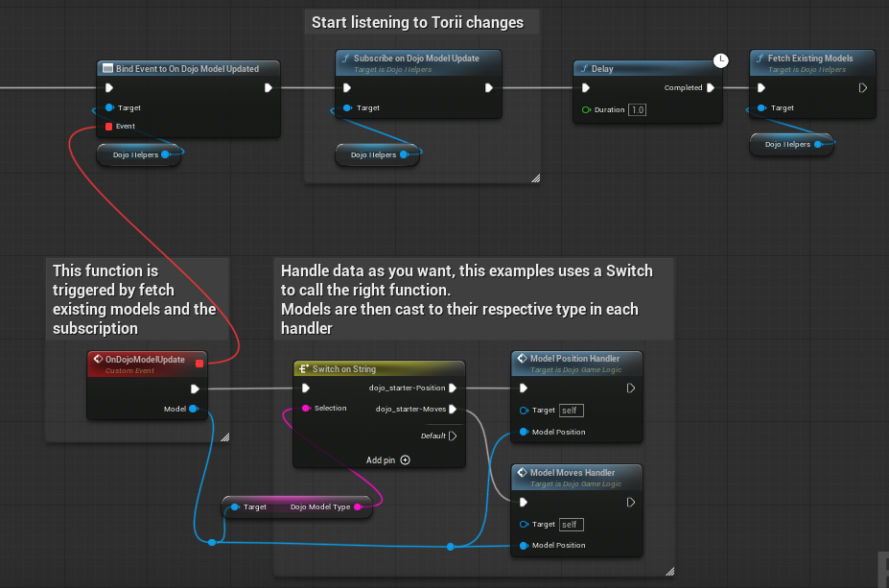Click the Completed exec pin on Delay node

coord(711,87)
